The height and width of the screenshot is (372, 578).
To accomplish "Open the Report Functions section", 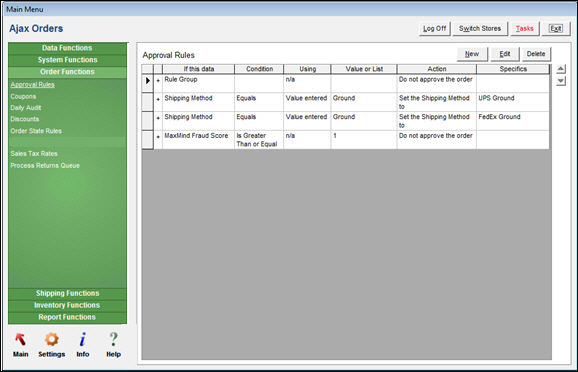I will click(x=67, y=317).
